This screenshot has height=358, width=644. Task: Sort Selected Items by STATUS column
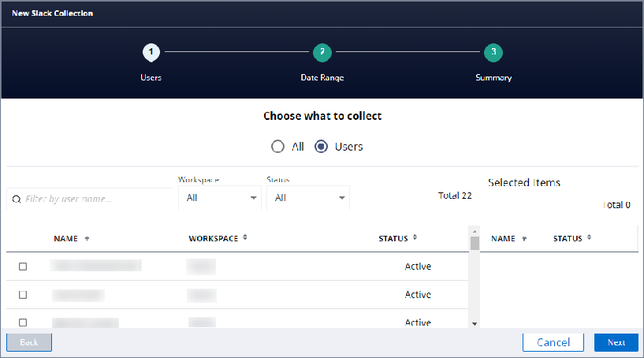point(572,238)
